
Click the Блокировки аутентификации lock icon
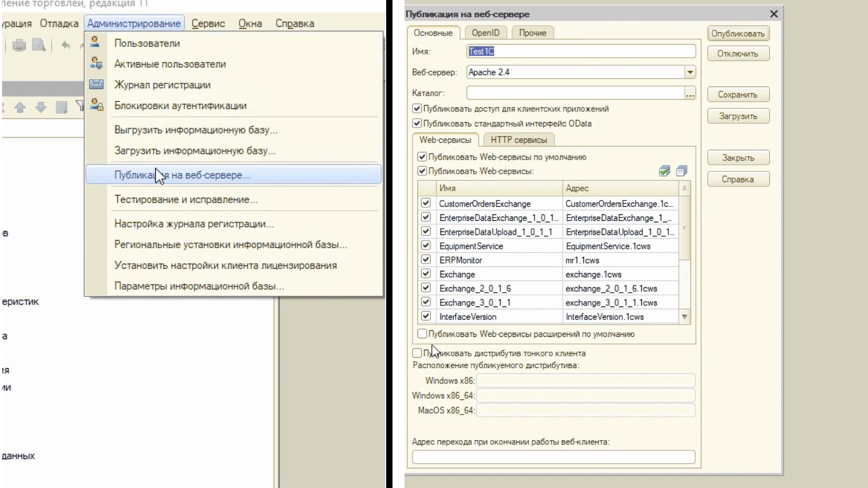pos(96,105)
